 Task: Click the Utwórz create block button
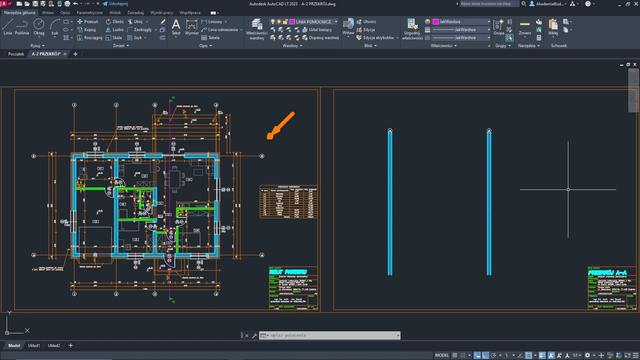[366, 22]
